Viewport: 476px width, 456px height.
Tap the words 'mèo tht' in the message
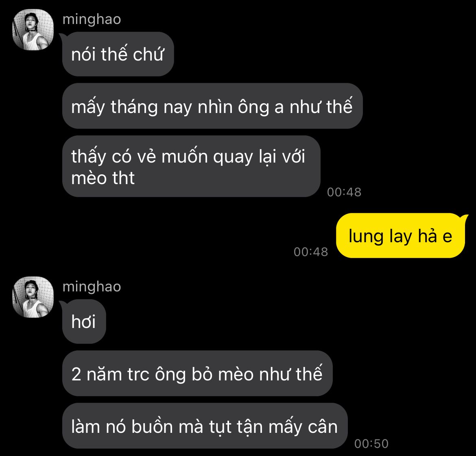click(103, 178)
